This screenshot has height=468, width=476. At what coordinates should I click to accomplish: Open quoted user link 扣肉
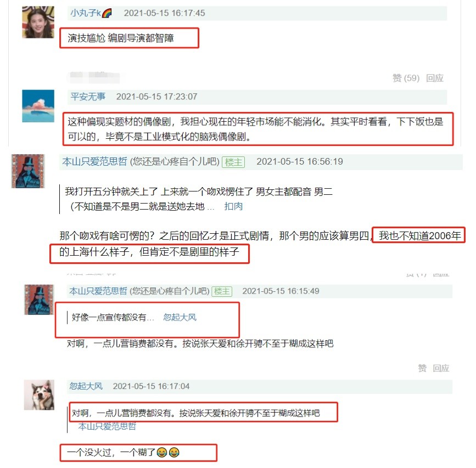click(x=233, y=206)
